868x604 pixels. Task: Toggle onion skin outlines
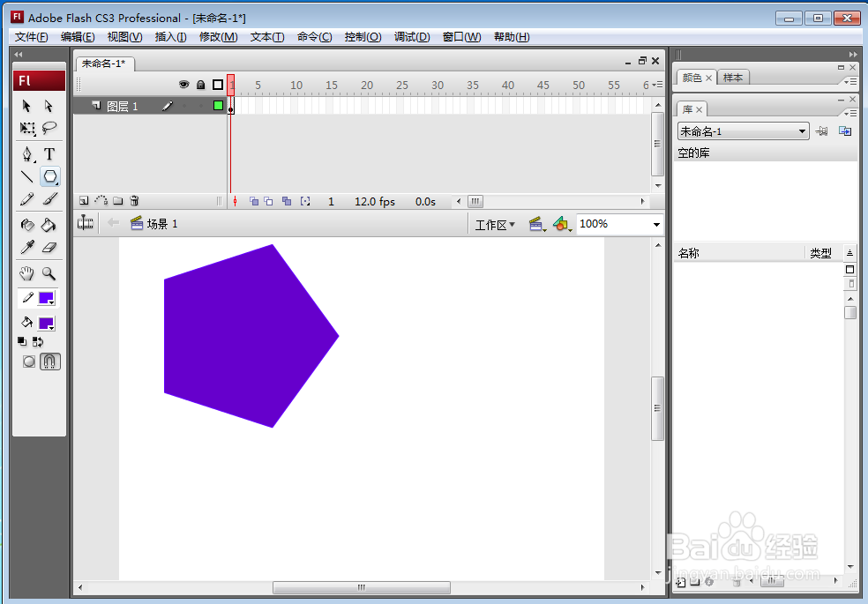pos(268,201)
